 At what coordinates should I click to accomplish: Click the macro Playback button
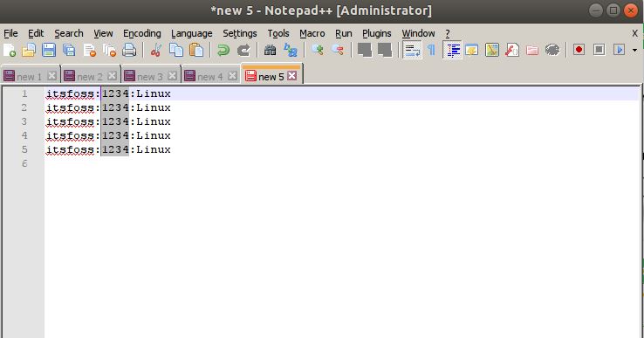click(619, 50)
